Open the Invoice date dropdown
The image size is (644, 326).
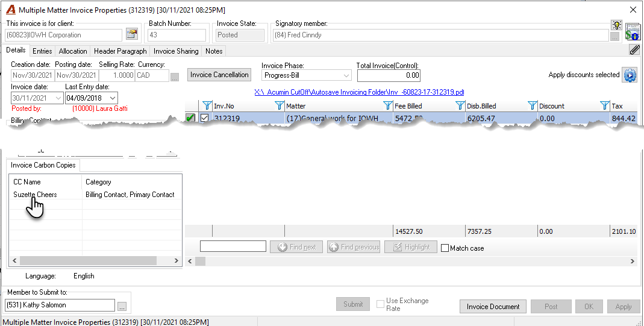point(58,98)
